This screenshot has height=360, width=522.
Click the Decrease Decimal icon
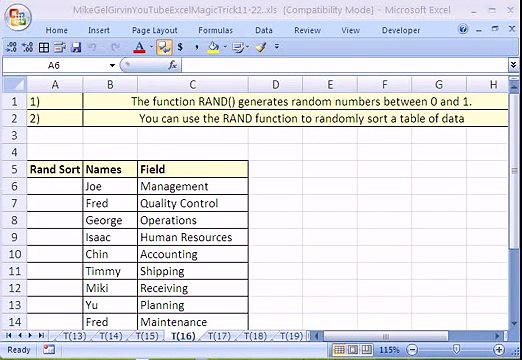[12, 47]
